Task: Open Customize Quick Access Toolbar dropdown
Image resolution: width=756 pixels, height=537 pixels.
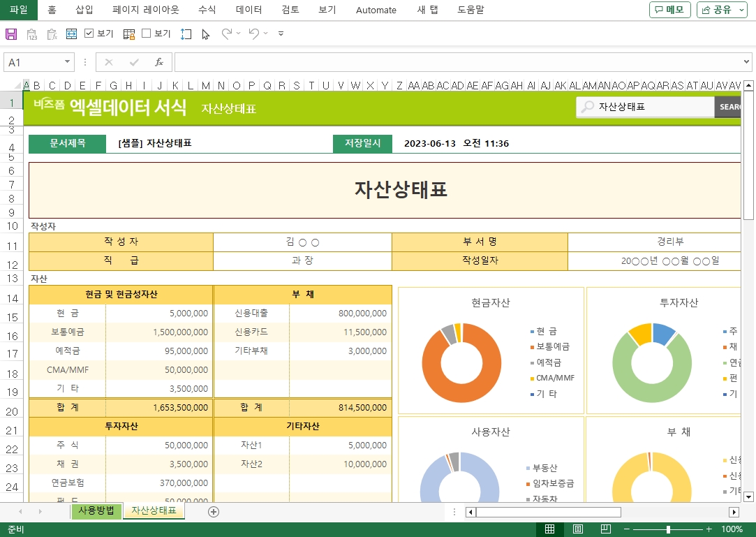Action: pyautogui.click(x=281, y=34)
